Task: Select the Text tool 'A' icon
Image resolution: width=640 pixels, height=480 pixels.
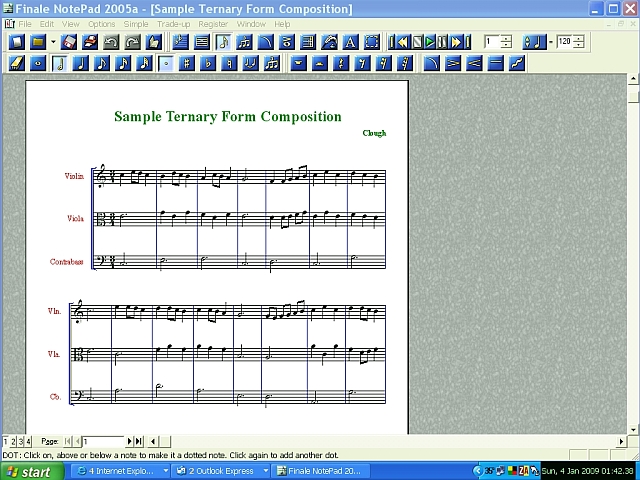Action: point(350,42)
